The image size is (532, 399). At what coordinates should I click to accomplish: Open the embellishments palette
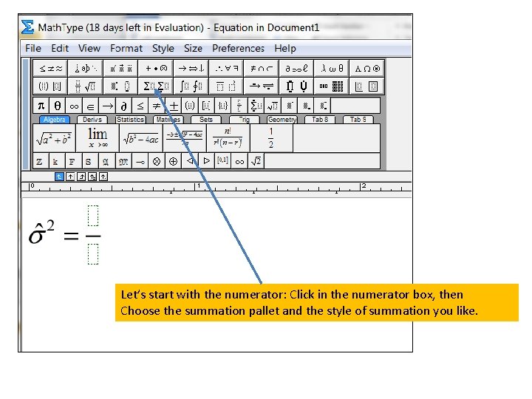pyautogui.click(x=121, y=69)
